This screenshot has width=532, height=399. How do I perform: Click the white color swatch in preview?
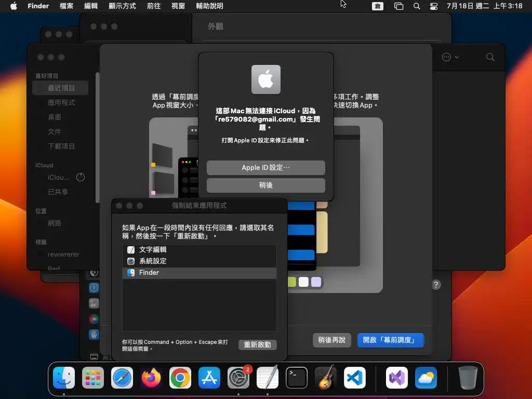[x=303, y=282]
